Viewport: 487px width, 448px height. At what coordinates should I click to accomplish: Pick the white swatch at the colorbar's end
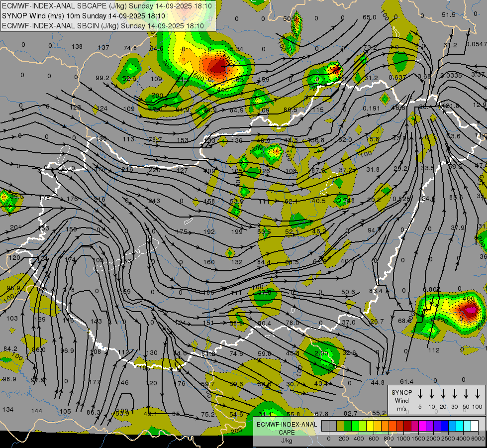(474, 426)
